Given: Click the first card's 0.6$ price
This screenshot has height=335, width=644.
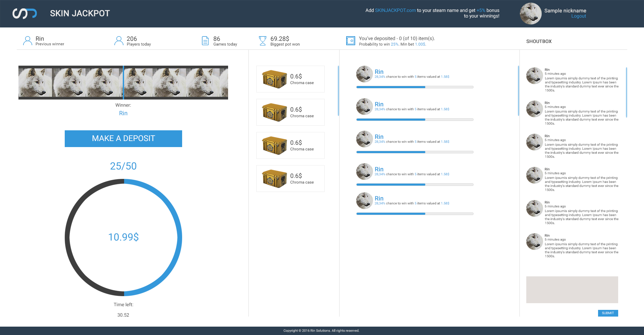Looking at the screenshot, I should click(296, 76).
